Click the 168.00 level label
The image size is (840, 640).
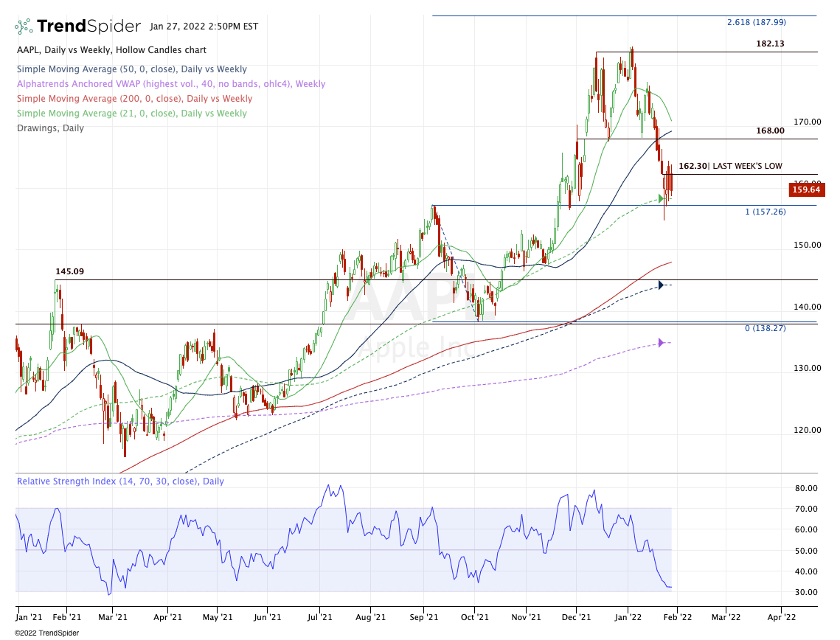pyautogui.click(x=770, y=131)
